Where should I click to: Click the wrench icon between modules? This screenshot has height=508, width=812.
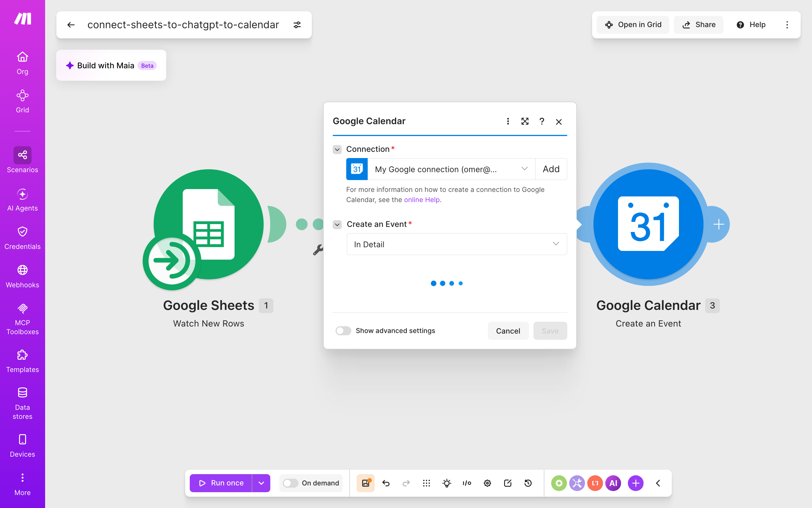coord(318,250)
